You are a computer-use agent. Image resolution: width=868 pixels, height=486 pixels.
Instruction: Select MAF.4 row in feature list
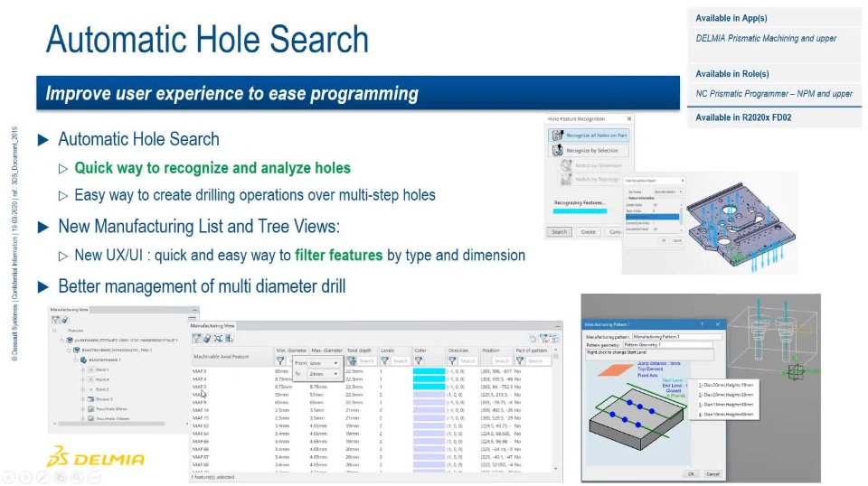click(372, 379)
